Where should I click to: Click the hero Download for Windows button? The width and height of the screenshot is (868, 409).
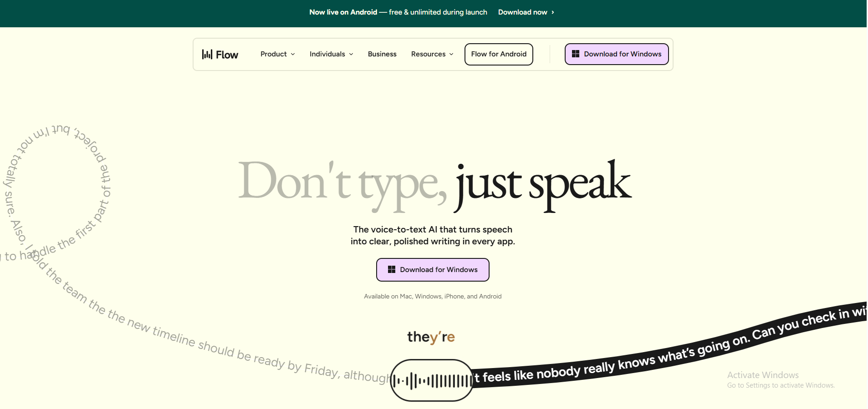pos(433,270)
